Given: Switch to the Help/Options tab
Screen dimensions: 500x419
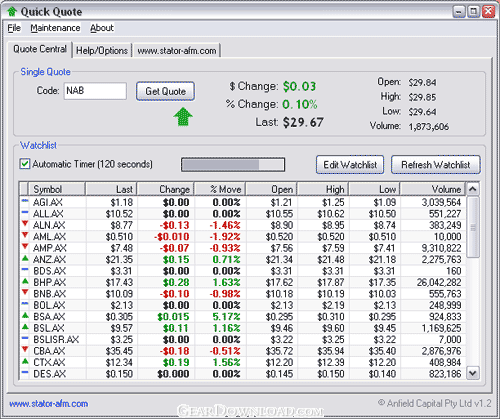Looking at the screenshot, I should (x=102, y=51).
